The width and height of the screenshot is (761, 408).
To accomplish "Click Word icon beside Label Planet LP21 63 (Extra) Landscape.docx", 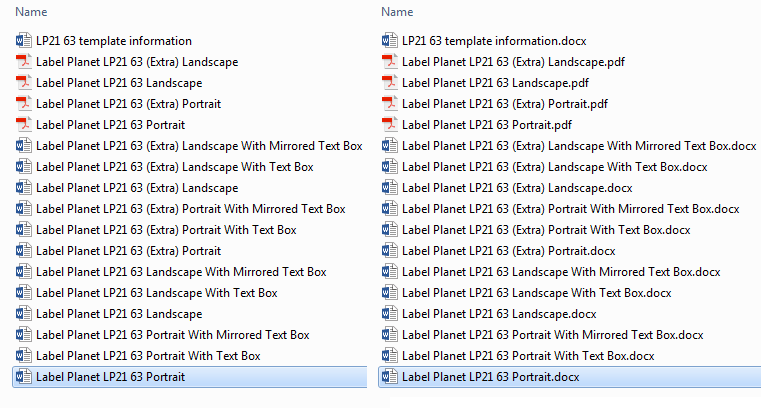I will 389,188.
